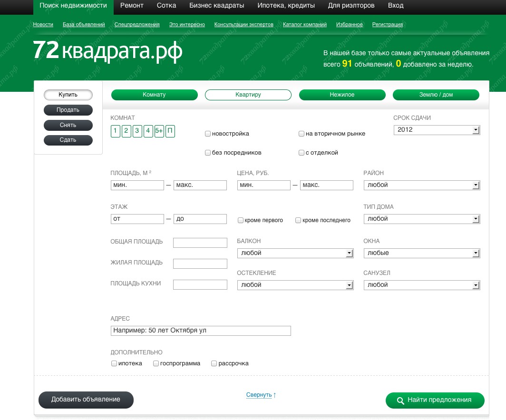Enable the госпрограмма checkbox

[x=156, y=363]
